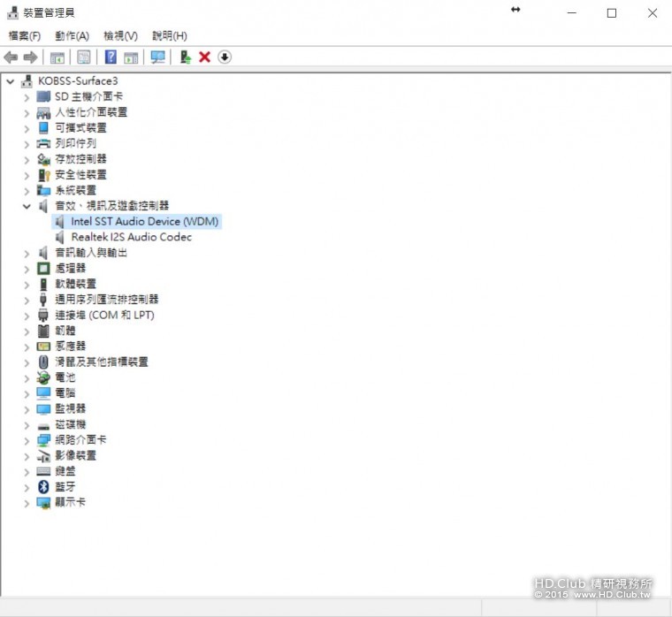Image resolution: width=672 pixels, height=617 pixels.
Task: Click the KOBSS-Surface3 computer icon
Action: [27, 81]
